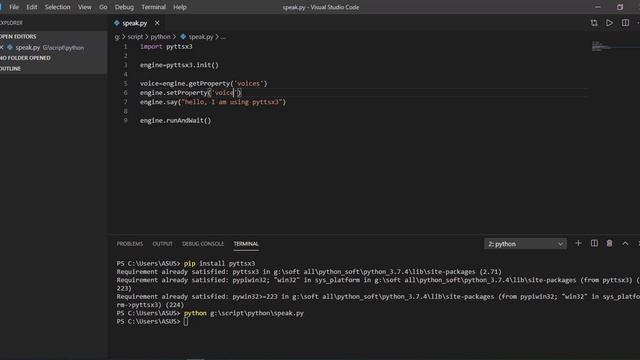Kill the terminal with trash icon
This screenshot has height=360, width=640.
pos(609,243)
